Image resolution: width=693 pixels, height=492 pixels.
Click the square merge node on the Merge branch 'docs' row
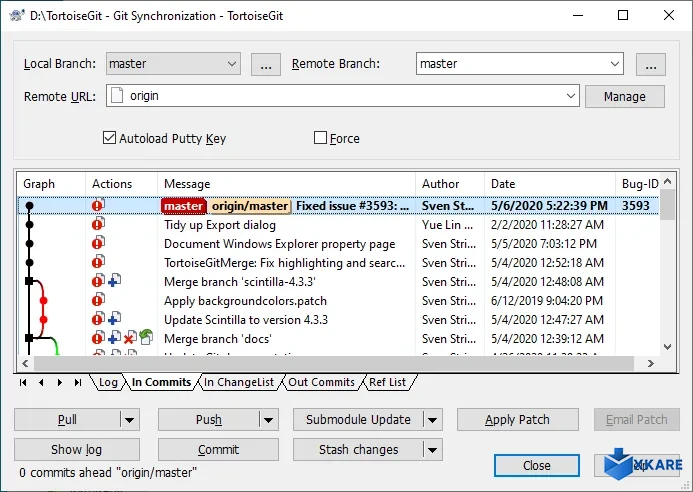(x=29, y=338)
